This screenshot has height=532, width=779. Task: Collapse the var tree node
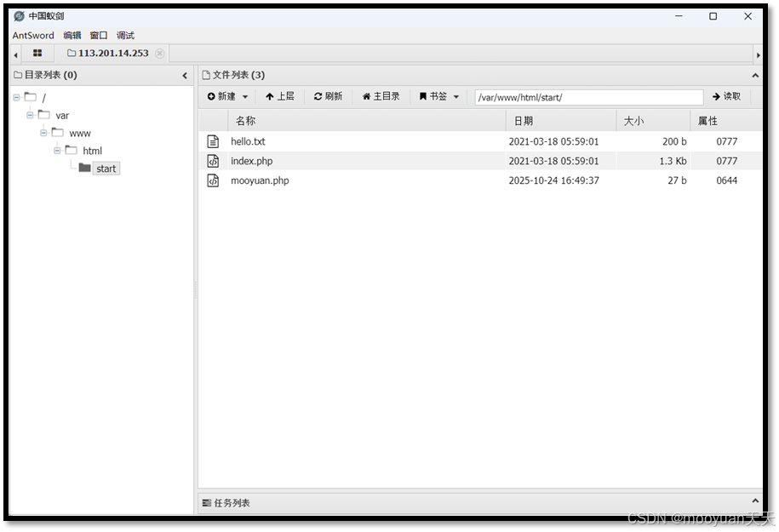pos(30,115)
